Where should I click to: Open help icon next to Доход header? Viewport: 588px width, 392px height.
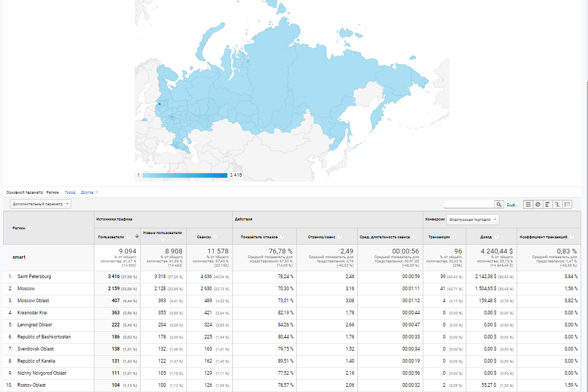(496, 237)
